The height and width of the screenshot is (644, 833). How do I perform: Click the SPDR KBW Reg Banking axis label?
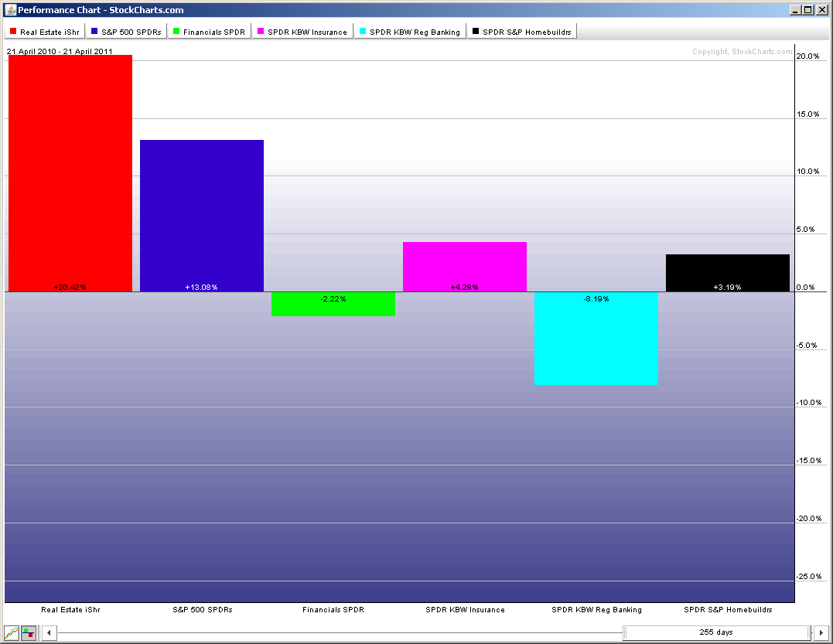(596, 609)
